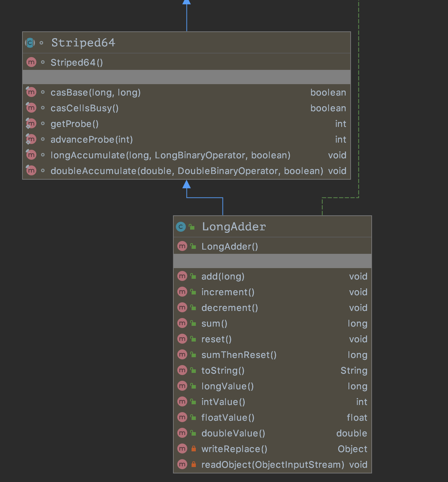Select the Striped64() constructor row

tap(77, 63)
